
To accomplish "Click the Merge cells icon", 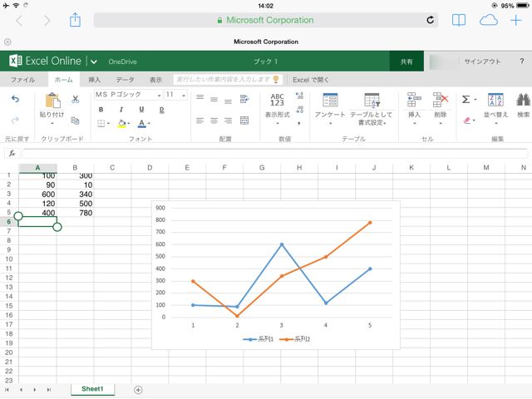I will (244, 121).
